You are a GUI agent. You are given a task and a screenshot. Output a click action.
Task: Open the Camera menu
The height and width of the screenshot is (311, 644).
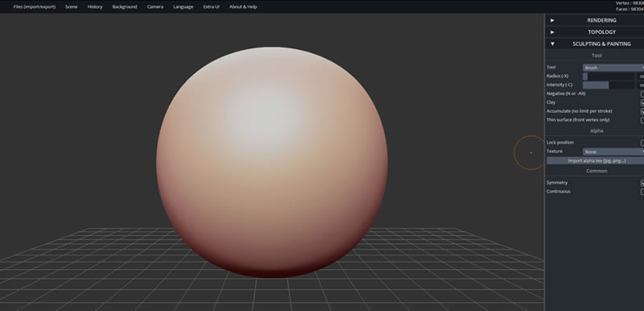click(155, 6)
